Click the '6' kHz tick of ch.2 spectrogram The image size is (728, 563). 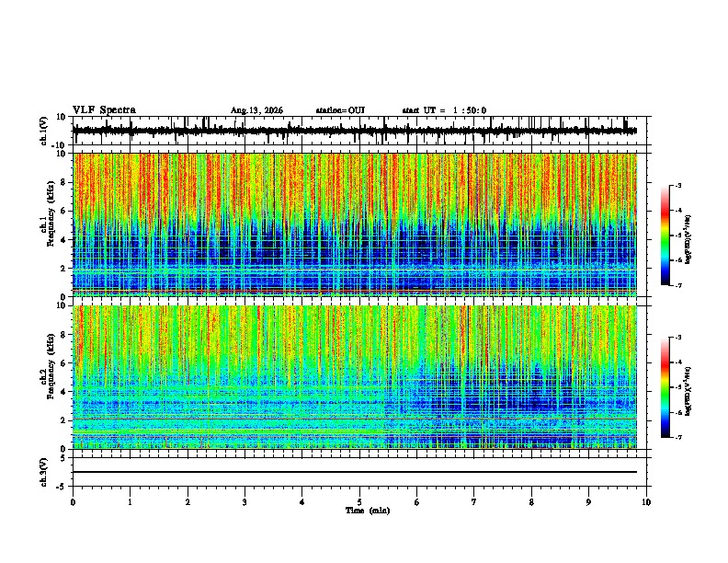(64, 363)
